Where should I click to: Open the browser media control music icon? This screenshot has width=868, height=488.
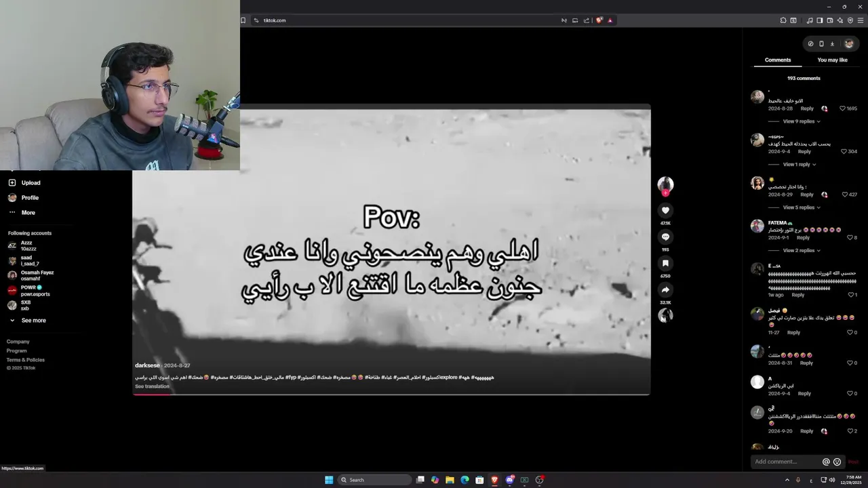(x=810, y=20)
